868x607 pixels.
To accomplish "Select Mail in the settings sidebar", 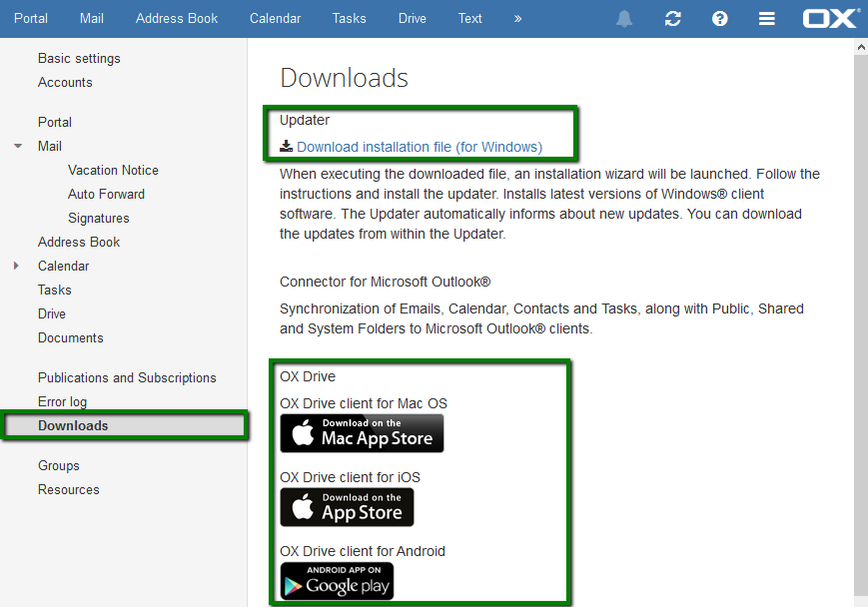I will pos(50,146).
